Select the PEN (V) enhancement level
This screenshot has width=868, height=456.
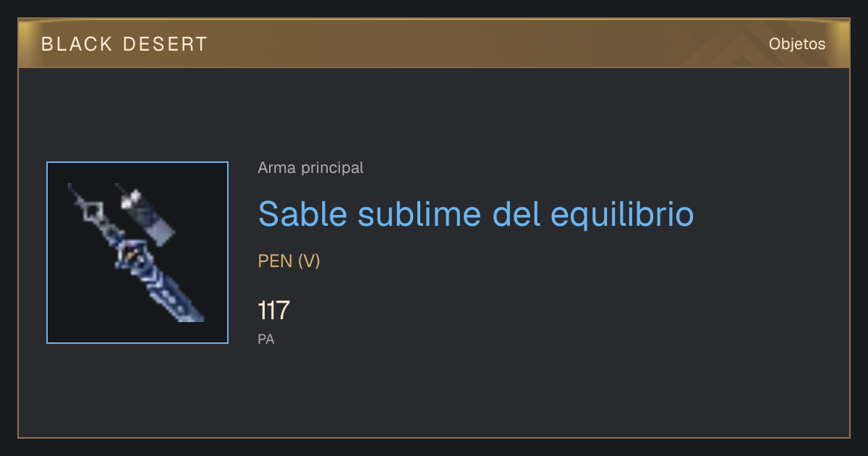pos(289,261)
